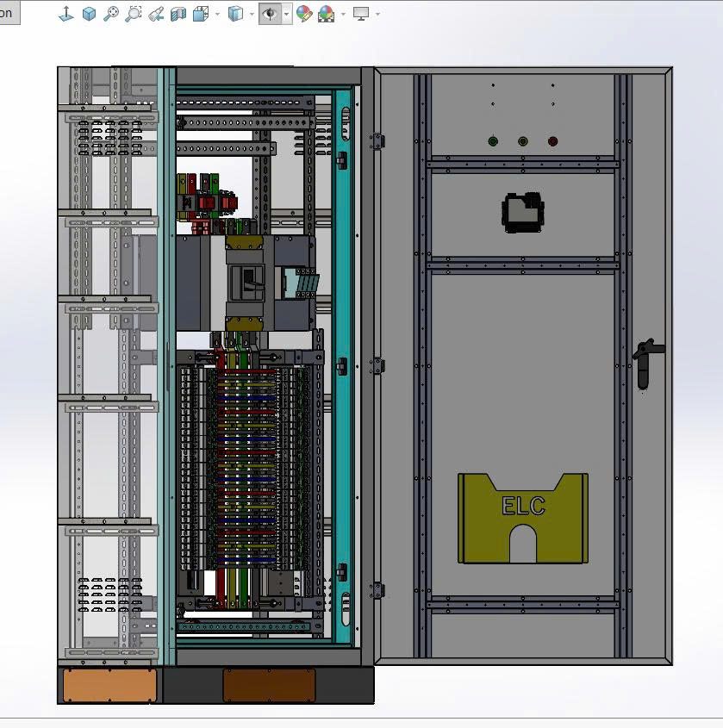
Task: Expand the View Settings dropdown arrow
Action: pos(376,12)
